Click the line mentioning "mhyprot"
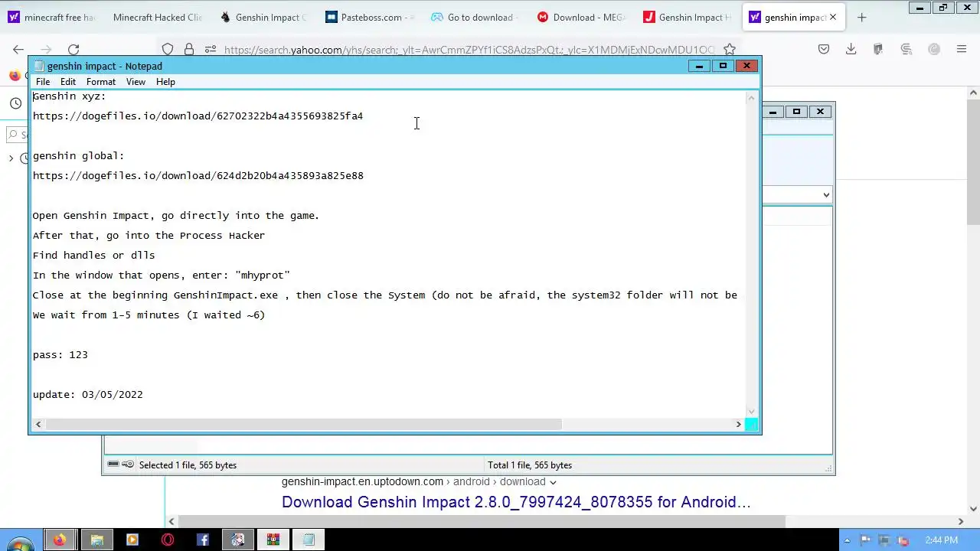The image size is (980, 551). [x=162, y=275]
